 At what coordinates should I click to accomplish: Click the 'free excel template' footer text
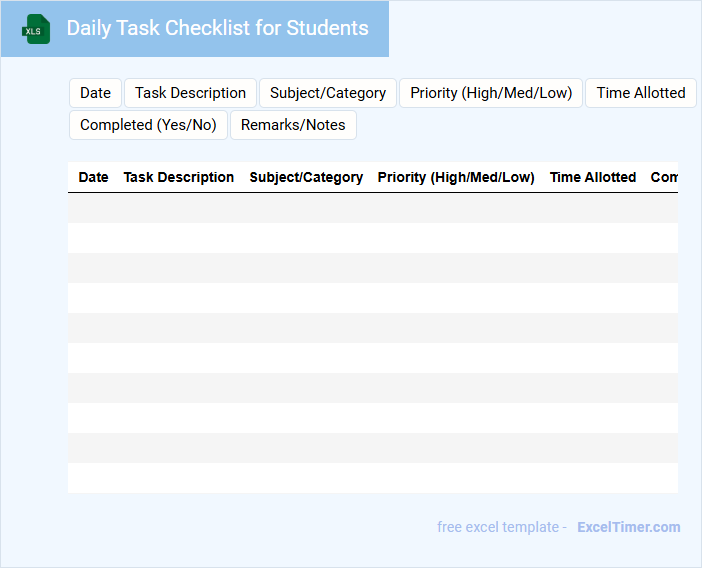tap(501, 527)
